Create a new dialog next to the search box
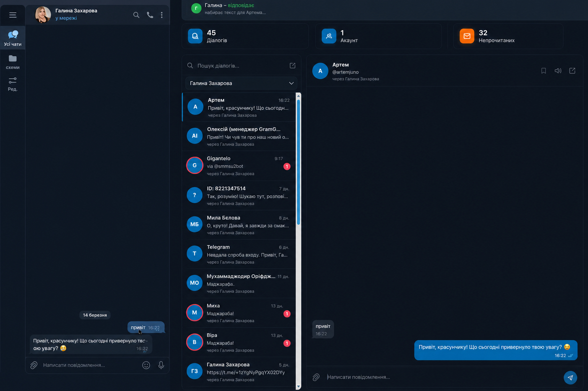The image size is (588, 391). pyautogui.click(x=292, y=66)
